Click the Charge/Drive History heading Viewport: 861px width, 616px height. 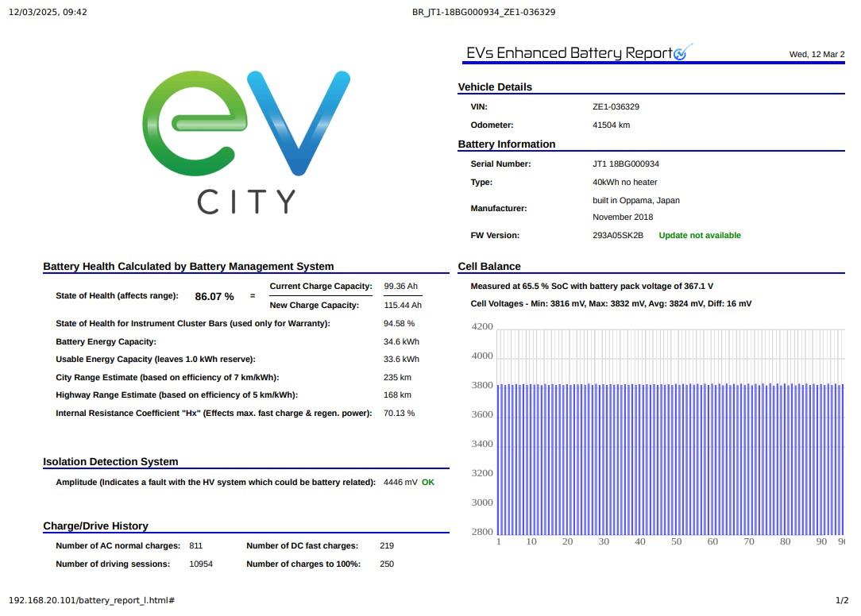tap(95, 526)
